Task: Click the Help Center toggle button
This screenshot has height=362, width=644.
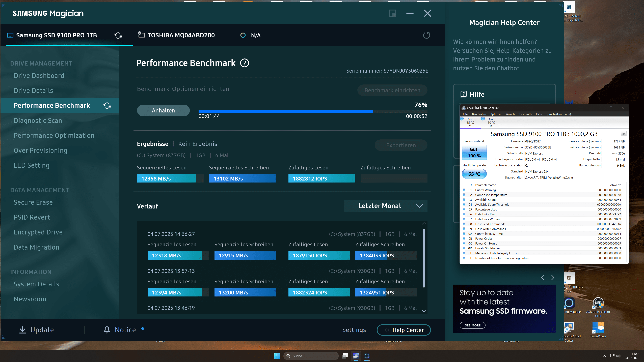Action: [x=404, y=330]
